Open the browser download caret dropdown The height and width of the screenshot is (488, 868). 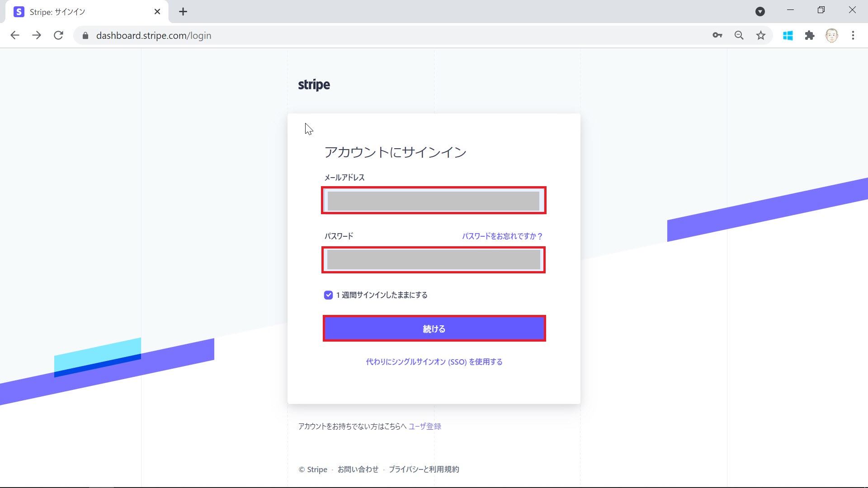pyautogui.click(x=760, y=12)
